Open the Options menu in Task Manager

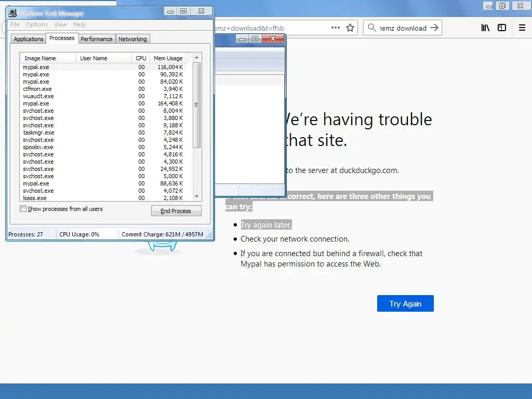tap(37, 24)
